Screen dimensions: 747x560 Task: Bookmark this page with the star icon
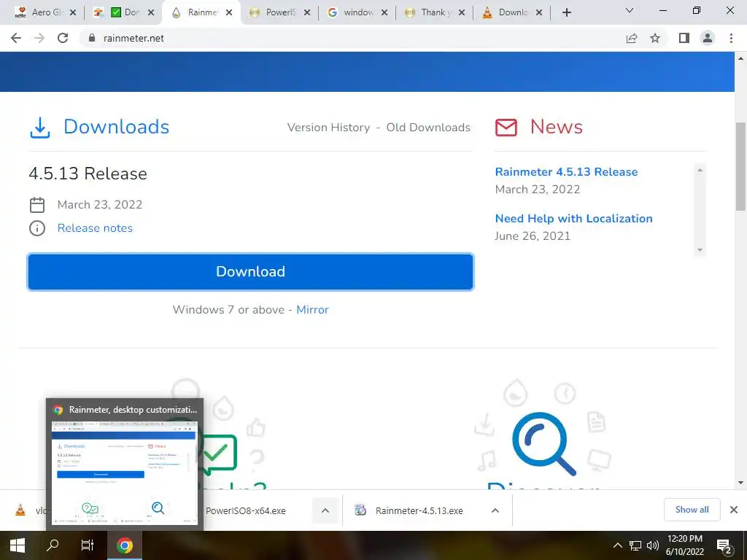[655, 38]
